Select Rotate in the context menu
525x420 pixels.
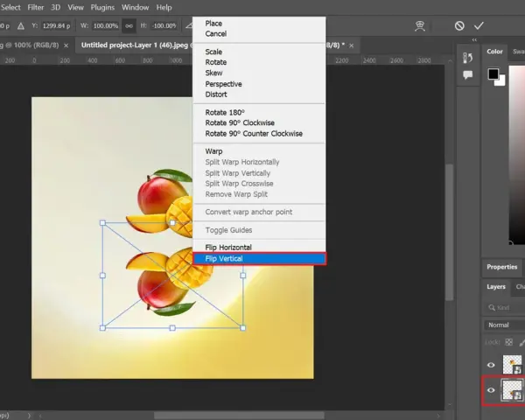pyautogui.click(x=259, y=62)
